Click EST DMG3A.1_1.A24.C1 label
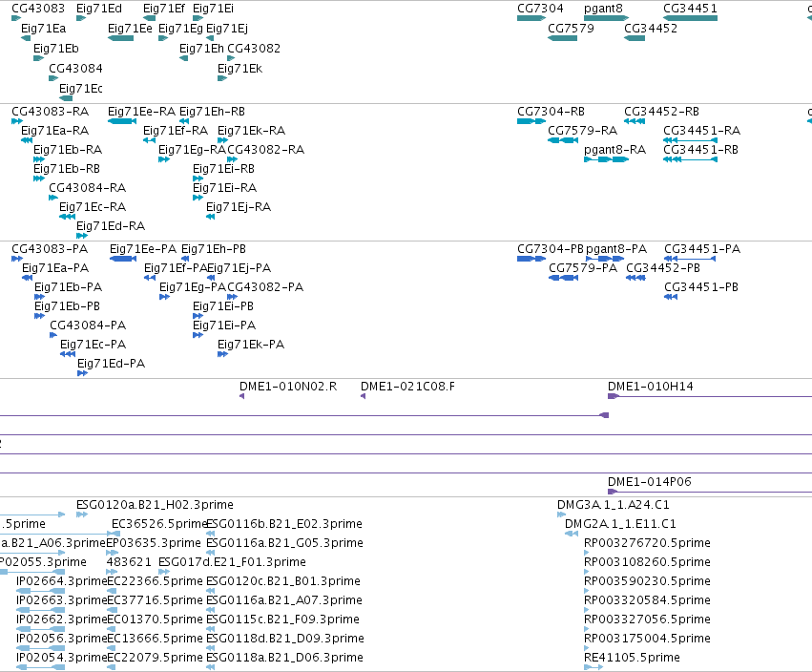Image resolution: width=812 pixels, height=672 pixels. (614, 505)
